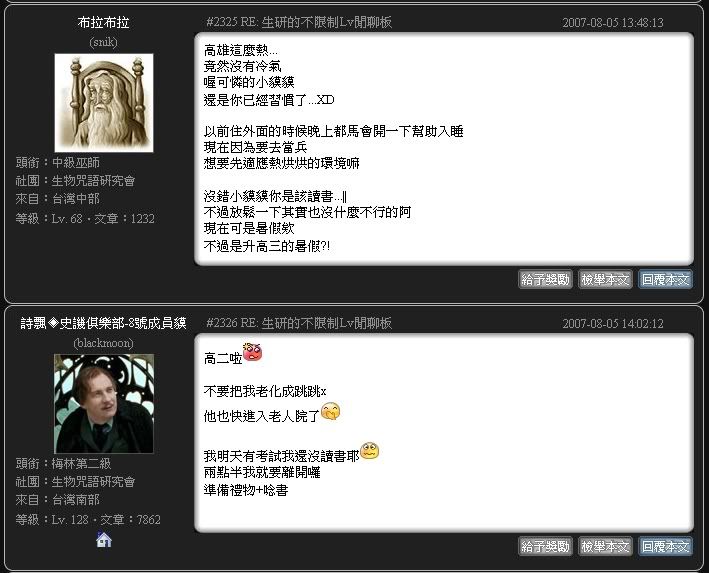Click post title #2326 RE: 生研的不限制Lv閒聊板
The height and width of the screenshot is (573, 709).
point(299,323)
